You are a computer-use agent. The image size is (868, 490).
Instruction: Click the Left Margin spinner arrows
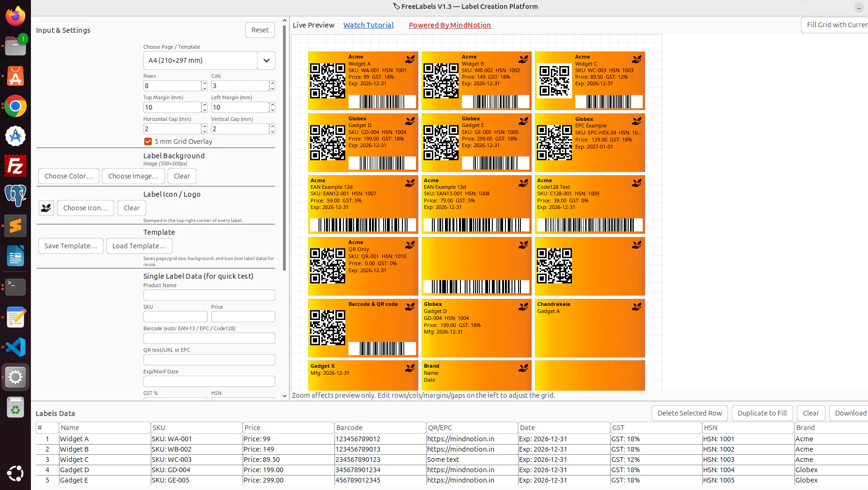272,107
